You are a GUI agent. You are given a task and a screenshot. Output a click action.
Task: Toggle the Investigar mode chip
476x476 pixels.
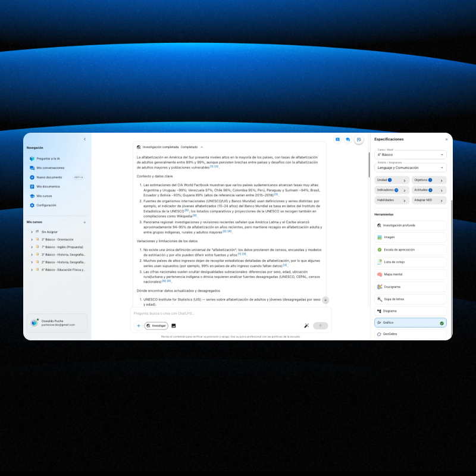point(156,325)
